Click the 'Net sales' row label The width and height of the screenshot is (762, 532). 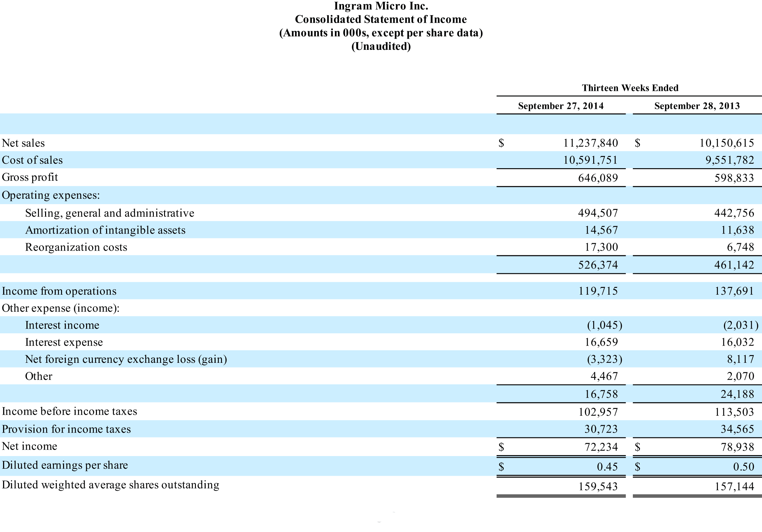[23, 143]
